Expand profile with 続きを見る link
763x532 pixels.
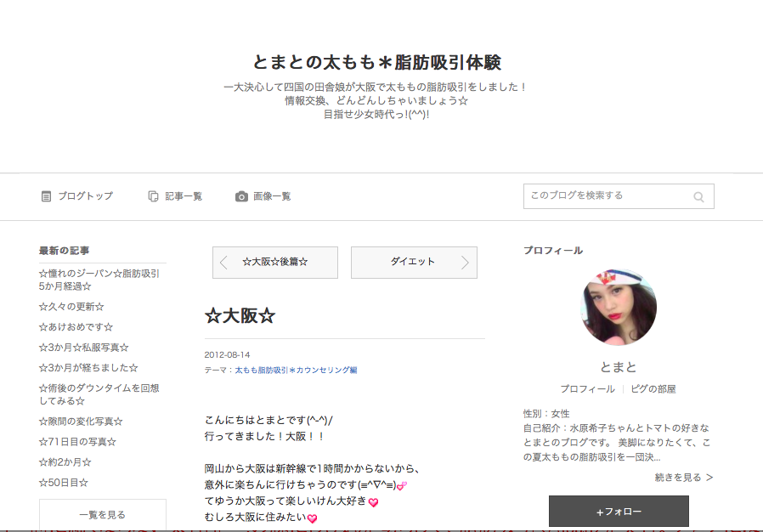(x=684, y=478)
